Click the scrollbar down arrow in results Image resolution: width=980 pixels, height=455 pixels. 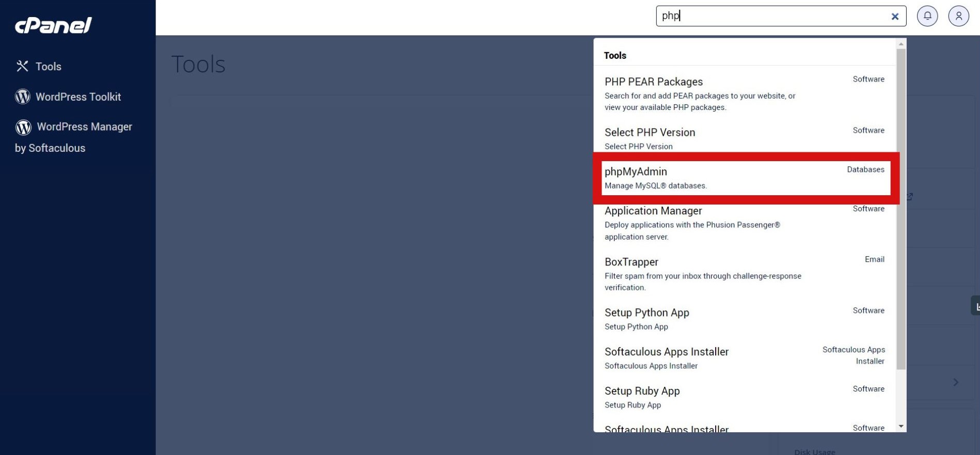(x=901, y=426)
